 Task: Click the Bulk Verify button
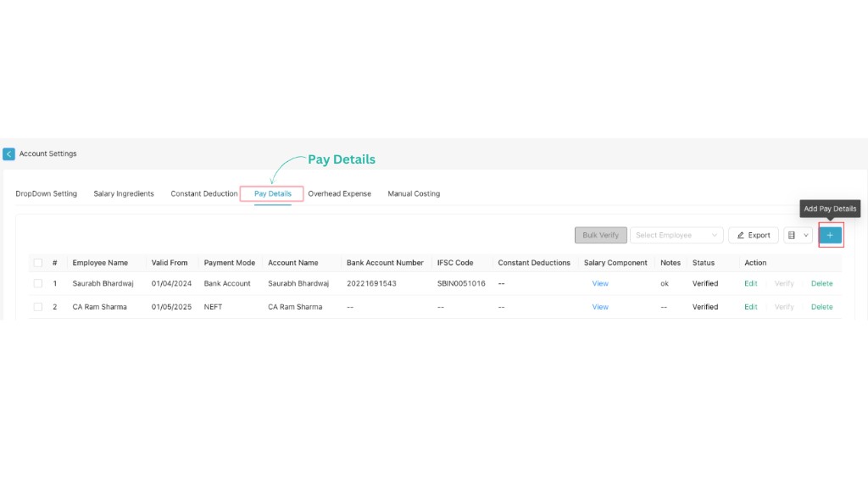coord(600,235)
